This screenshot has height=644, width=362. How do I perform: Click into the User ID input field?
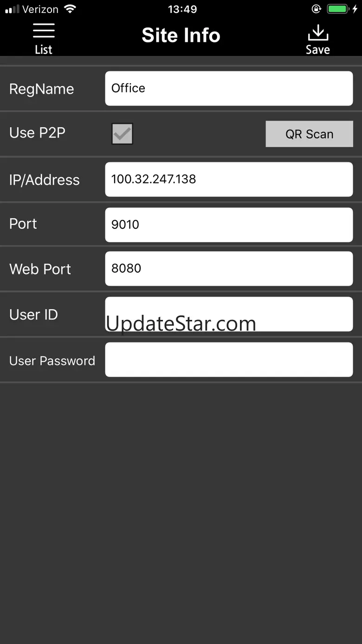[x=229, y=314]
